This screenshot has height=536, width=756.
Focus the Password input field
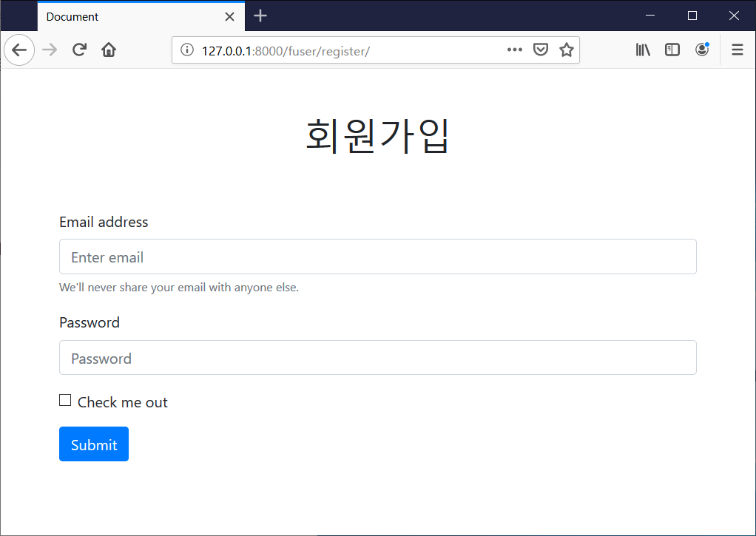(378, 358)
